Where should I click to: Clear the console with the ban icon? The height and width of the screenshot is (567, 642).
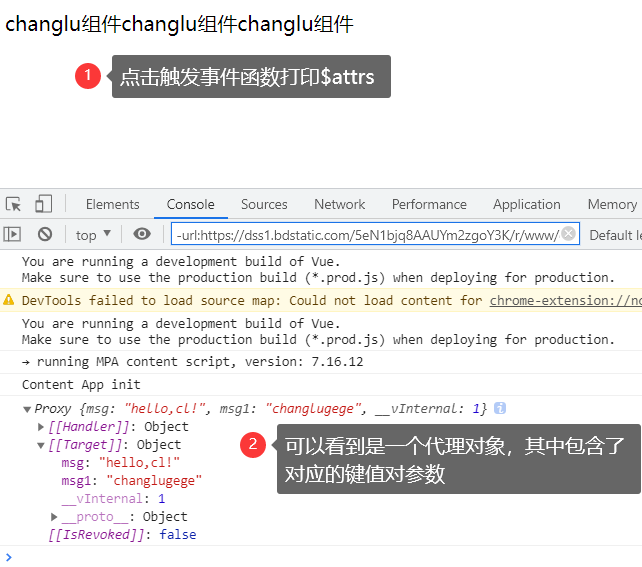click(45, 234)
